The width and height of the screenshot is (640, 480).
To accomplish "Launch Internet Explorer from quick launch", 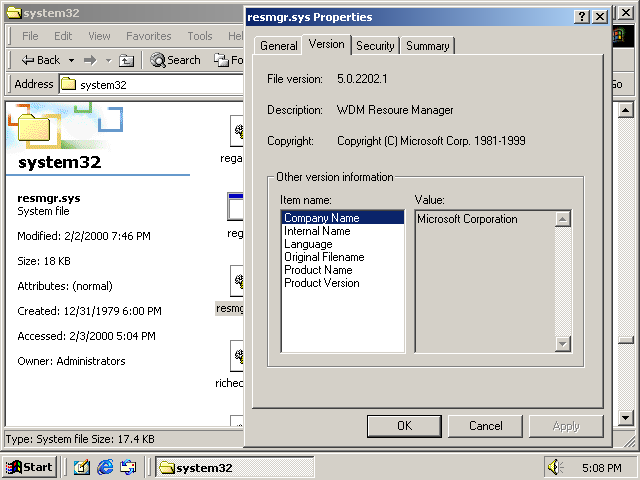I will 105,467.
